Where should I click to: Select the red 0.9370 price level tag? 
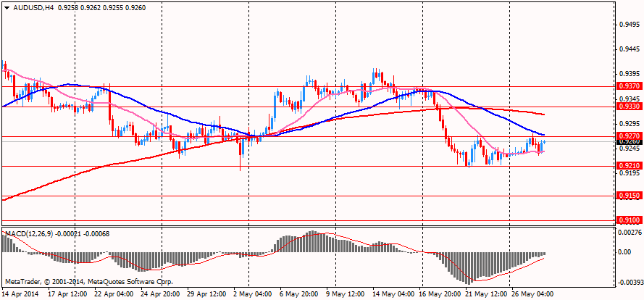pos(629,86)
